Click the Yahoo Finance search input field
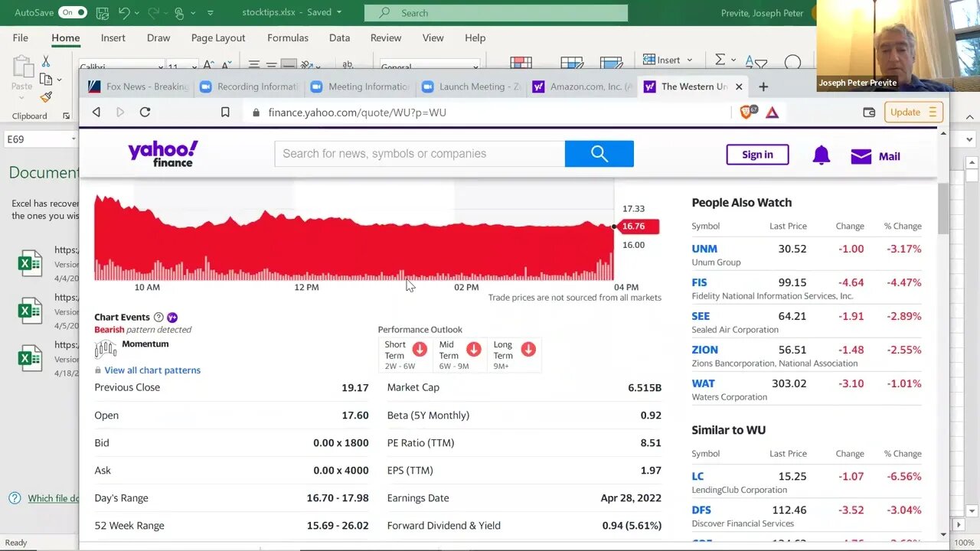Screen dimensions: 980x551 coord(420,154)
